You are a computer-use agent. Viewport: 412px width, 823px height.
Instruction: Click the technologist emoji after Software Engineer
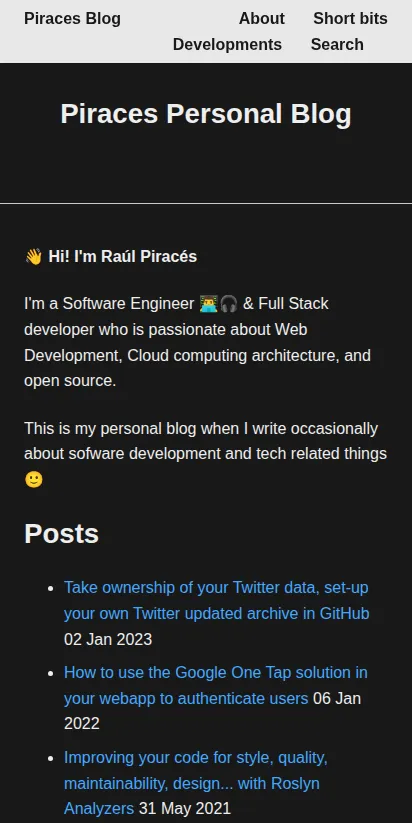[x=208, y=303]
